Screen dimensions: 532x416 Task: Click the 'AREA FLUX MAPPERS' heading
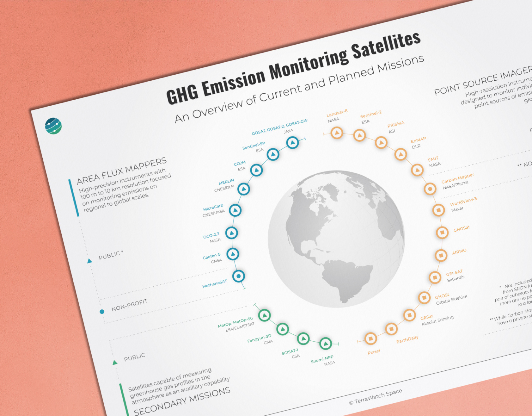point(122,171)
